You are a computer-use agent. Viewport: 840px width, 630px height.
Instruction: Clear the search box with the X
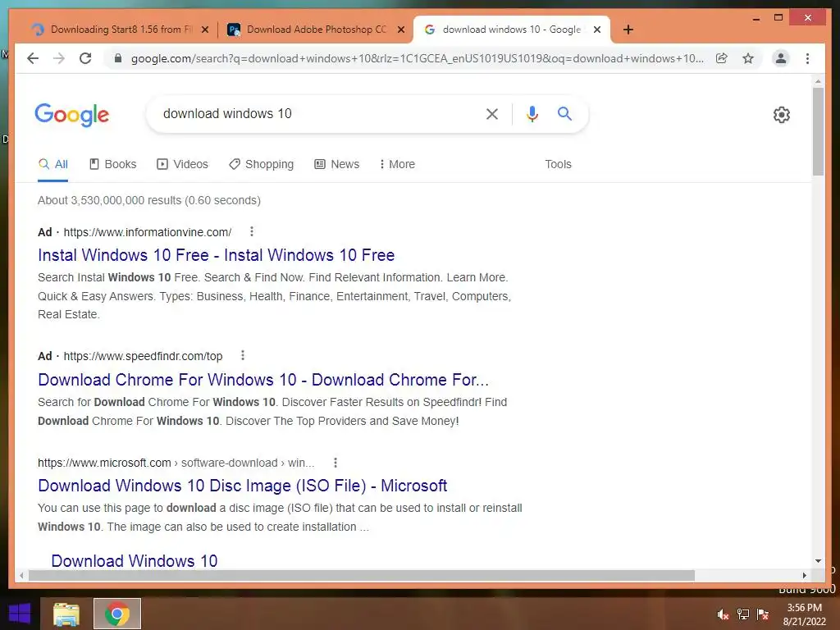[x=492, y=114]
